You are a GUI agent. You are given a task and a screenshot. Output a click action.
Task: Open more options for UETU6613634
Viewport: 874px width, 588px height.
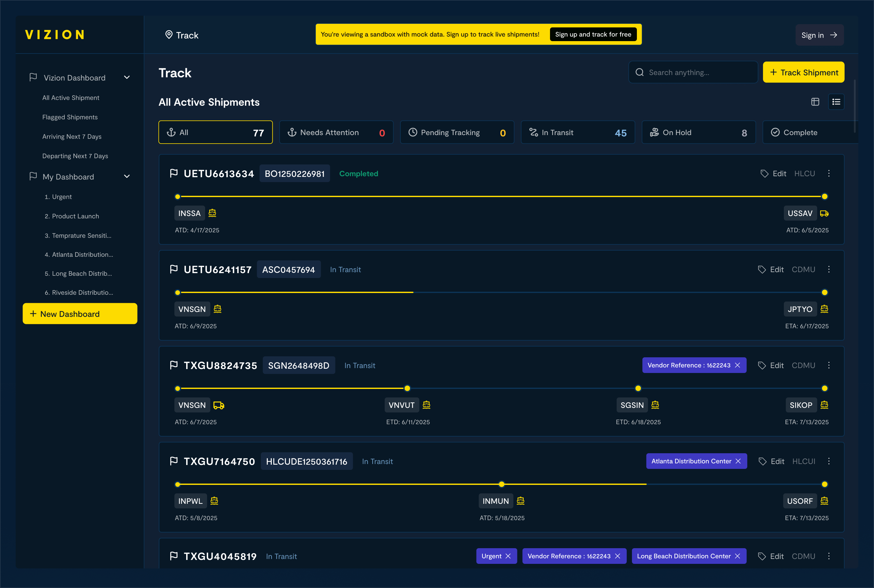829,173
